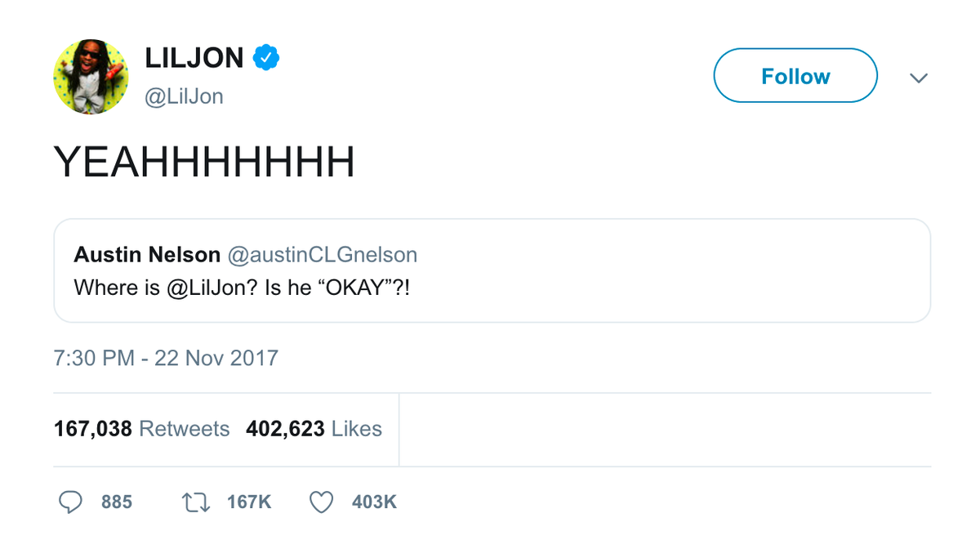Image resolution: width=980 pixels, height=549 pixels.
Task: Click the 167K retweet count
Action: (249, 502)
